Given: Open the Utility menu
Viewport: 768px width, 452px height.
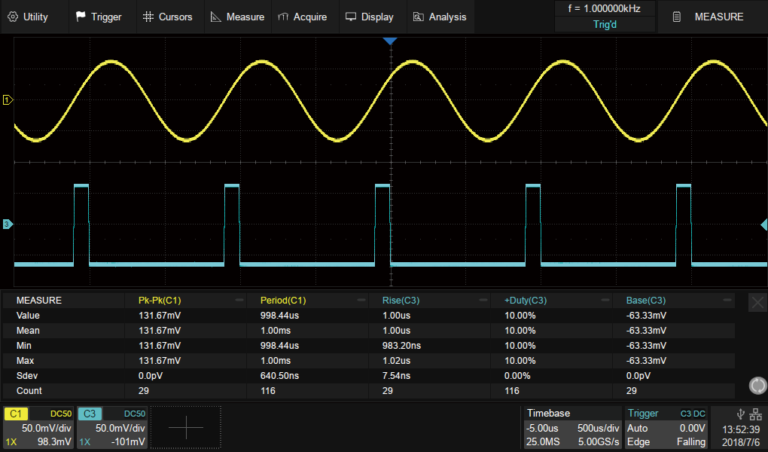Looking at the screenshot, I should pyautogui.click(x=28, y=17).
